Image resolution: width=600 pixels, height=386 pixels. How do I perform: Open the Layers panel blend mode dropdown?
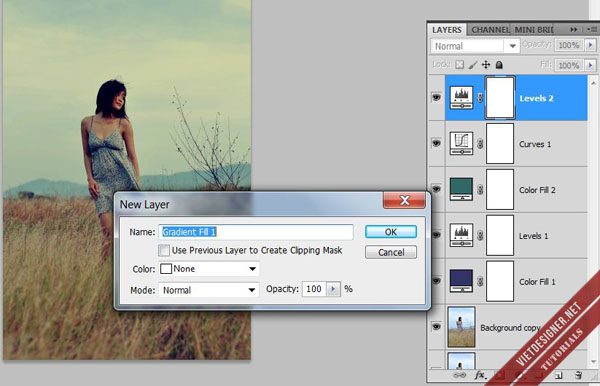point(475,46)
